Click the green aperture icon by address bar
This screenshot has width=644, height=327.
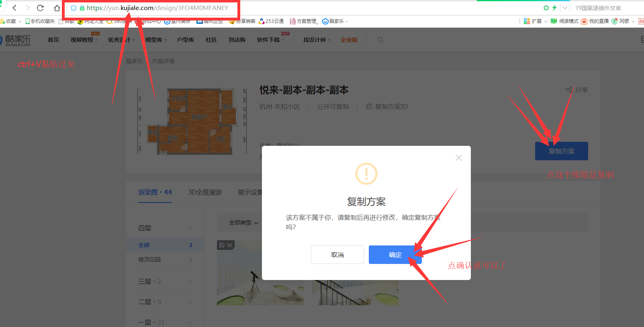[x=546, y=8]
